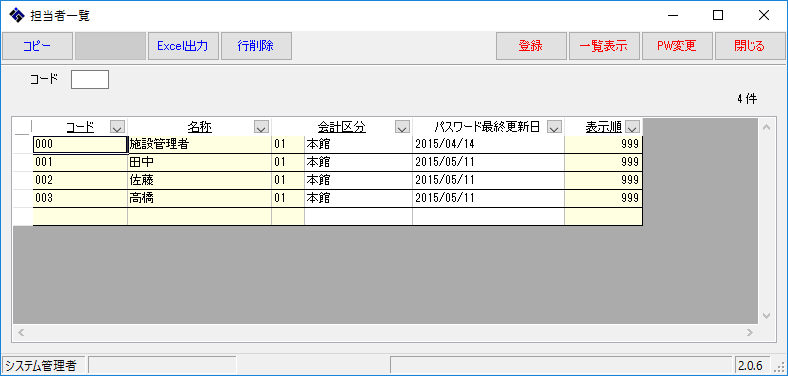The height and width of the screenshot is (376, 788).
Task: Click the 担当者一覧 window title icon
Action: point(16,16)
